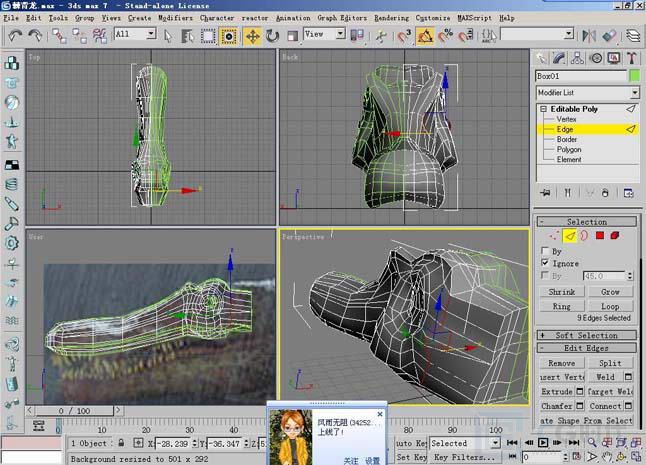The width and height of the screenshot is (646, 465).
Task: Toggle the By Angle checkbox
Action: [545, 275]
